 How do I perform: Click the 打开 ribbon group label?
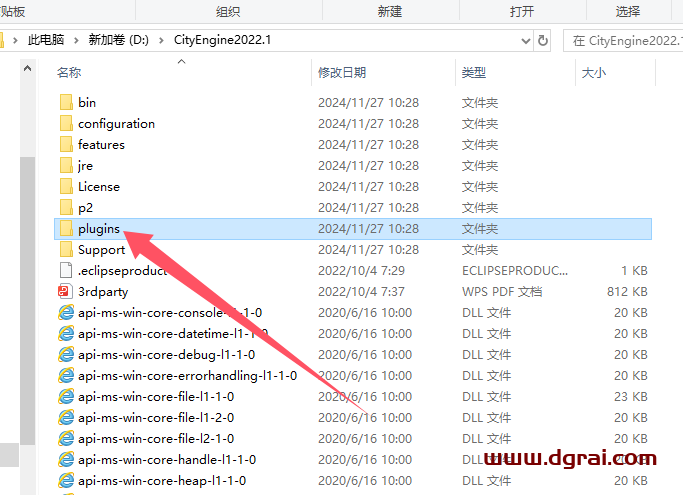[522, 11]
